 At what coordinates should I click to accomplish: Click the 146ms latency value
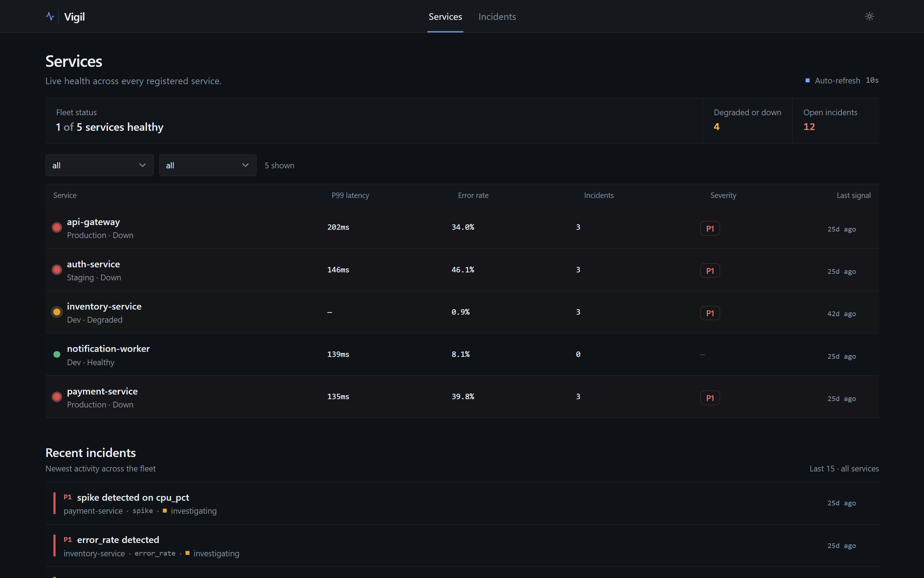338,269
